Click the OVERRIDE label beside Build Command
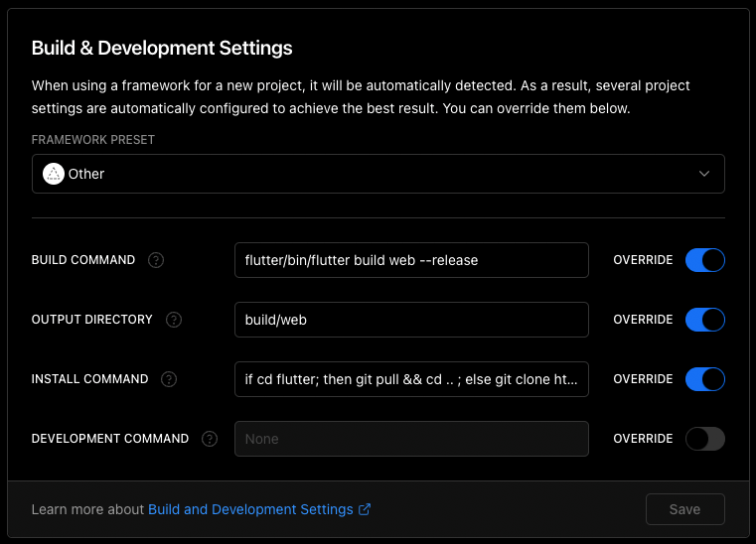 (x=643, y=260)
